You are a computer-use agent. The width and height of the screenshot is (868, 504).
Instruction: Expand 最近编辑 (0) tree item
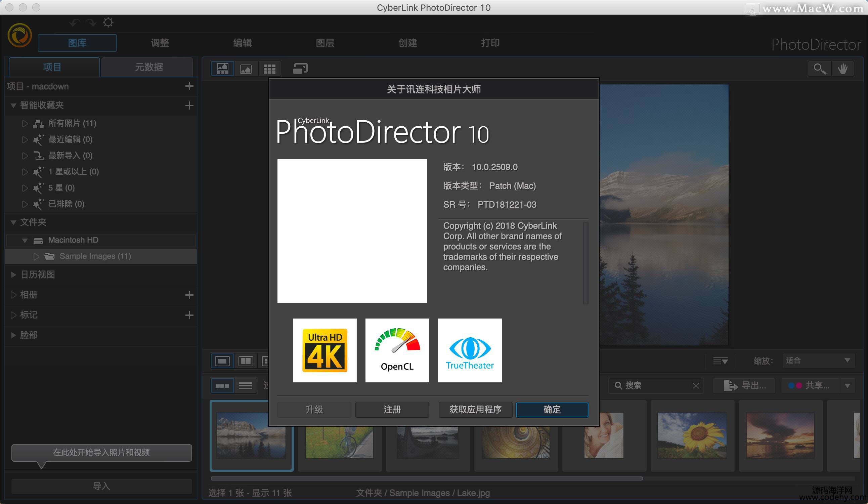(x=25, y=139)
